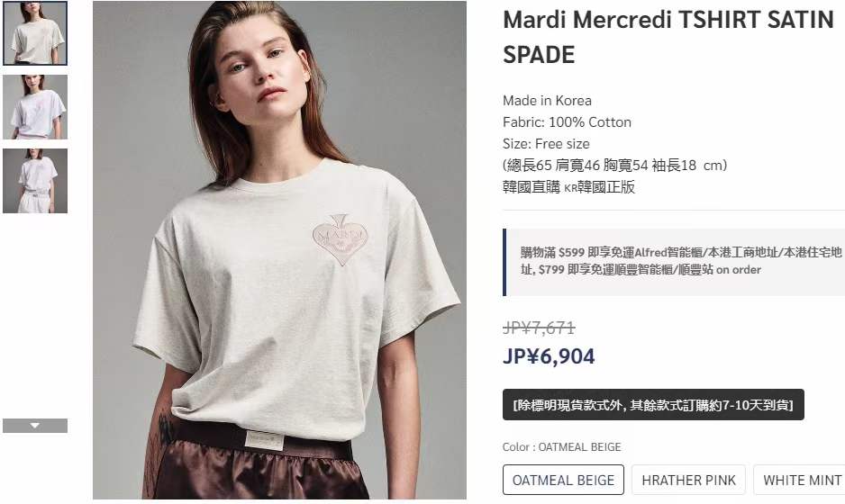Open the second thumbnail with pink tee

[x=35, y=107]
